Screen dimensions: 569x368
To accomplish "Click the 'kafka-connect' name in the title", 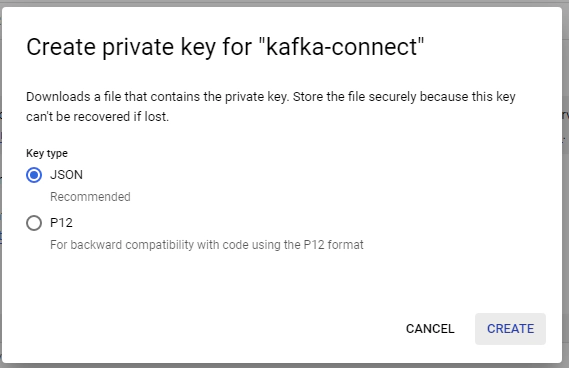I will [341, 47].
